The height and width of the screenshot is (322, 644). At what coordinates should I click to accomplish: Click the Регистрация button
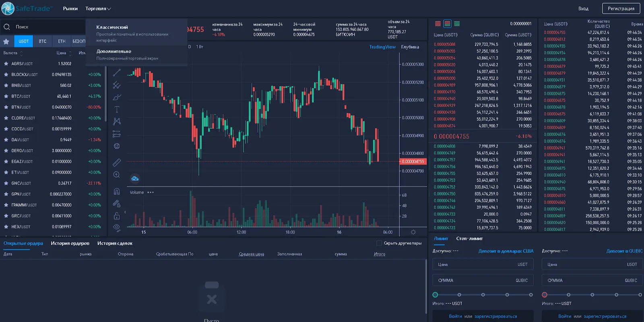[x=621, y=8]
